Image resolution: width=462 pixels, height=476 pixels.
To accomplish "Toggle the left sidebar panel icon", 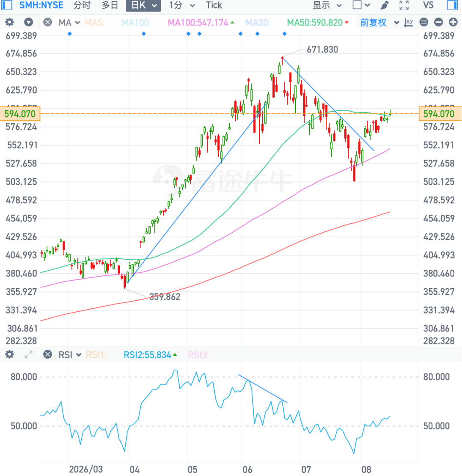I will [x=7, y=5].
